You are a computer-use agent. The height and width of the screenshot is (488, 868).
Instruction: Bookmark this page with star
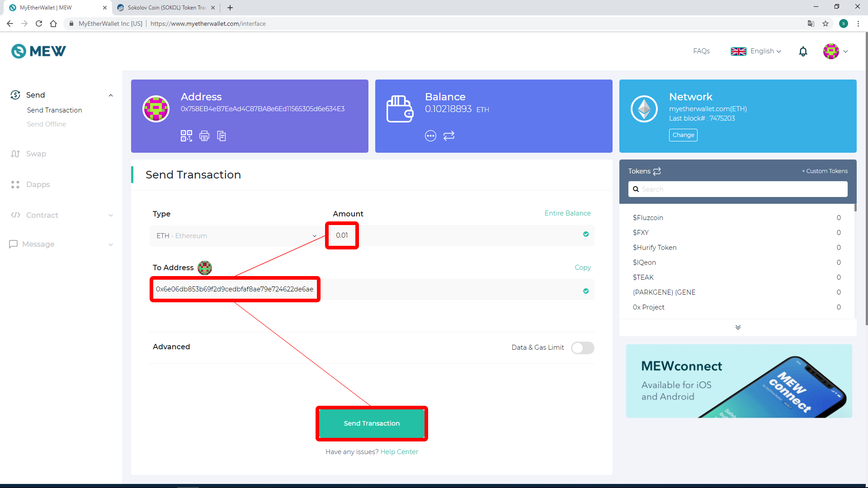click(x=826, y=23)
